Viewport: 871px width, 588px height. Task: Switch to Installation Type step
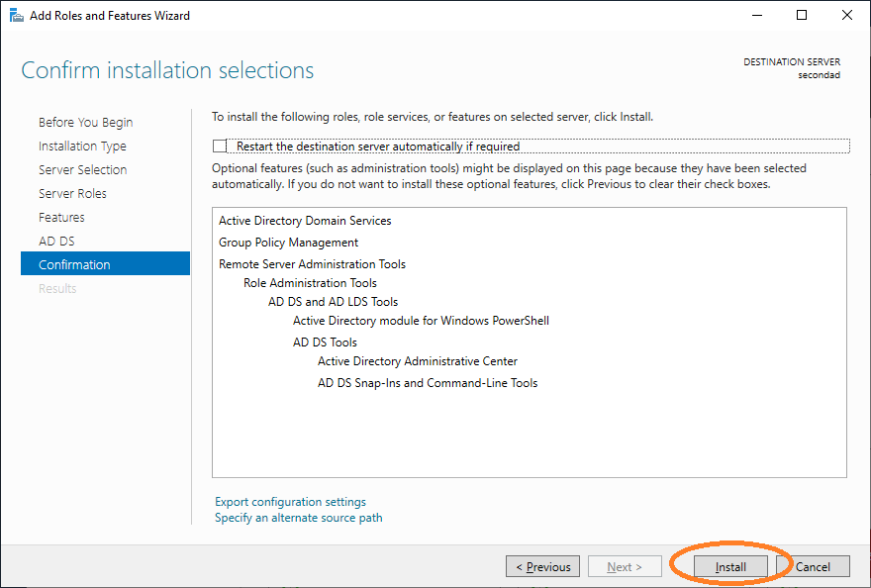click(x=82, y=147)
